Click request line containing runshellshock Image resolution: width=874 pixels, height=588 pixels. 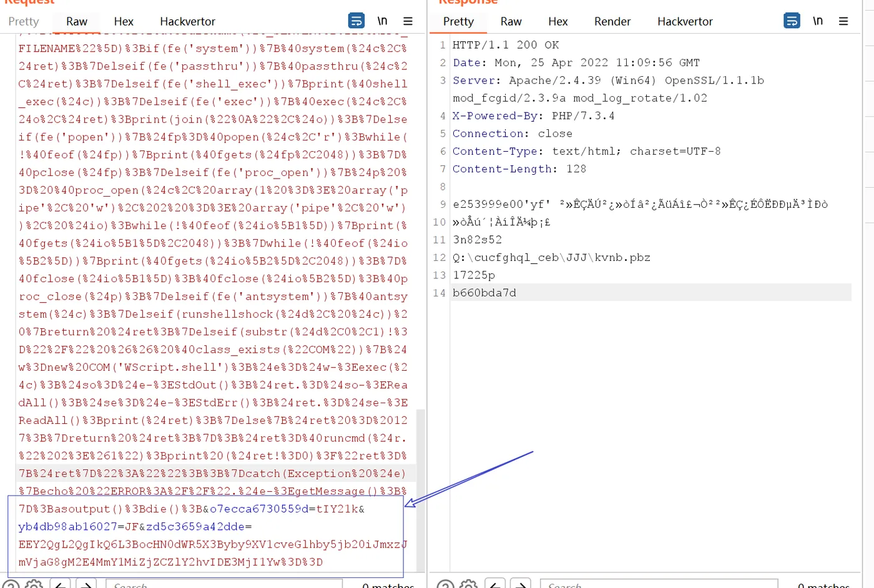click(213, 314)
